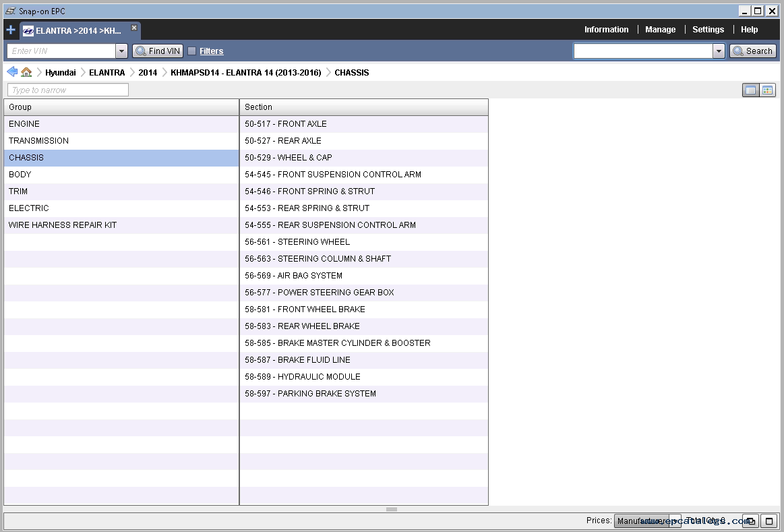Close the ELANTRA >2014 tab
Screen dimensions: 784x532
click(134, 28)
